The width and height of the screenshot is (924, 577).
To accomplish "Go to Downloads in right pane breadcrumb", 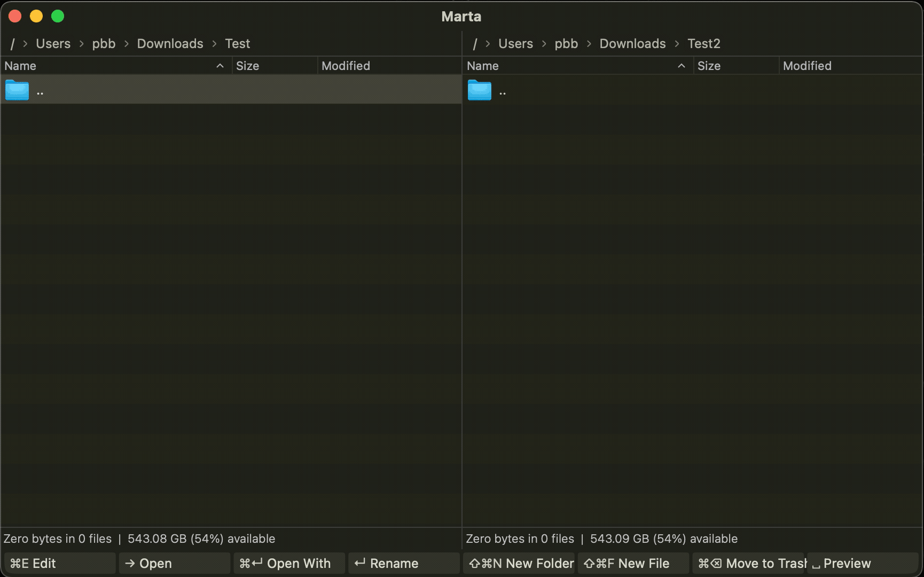I will click(633, 44).
